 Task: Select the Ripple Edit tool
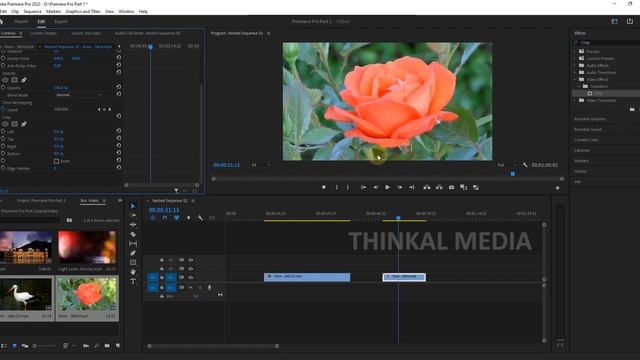click(x=133, y=225)
